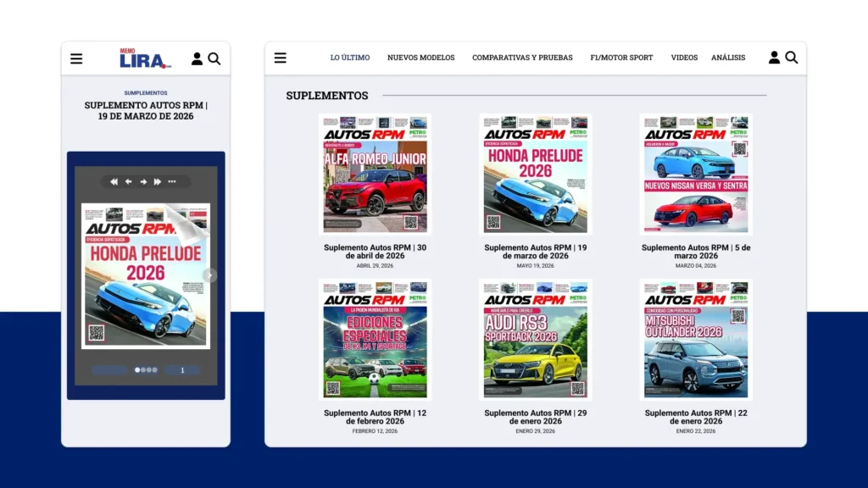Screen dimensions: 868x488
Task: Click the SUMPLEMENTOS category link
Action: [146, 93]
